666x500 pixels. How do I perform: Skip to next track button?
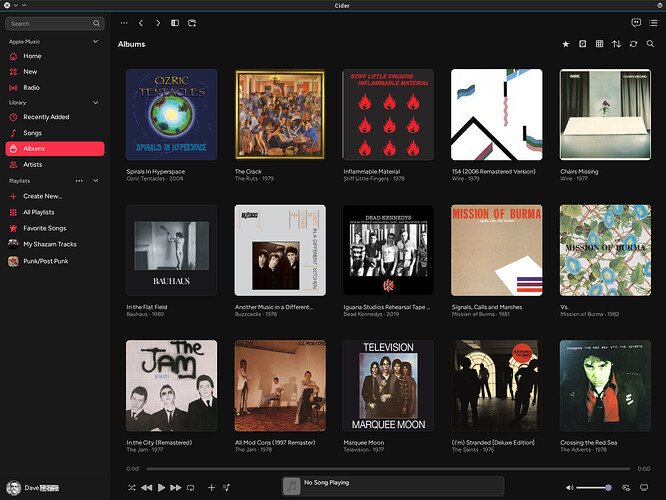[176, 488]
